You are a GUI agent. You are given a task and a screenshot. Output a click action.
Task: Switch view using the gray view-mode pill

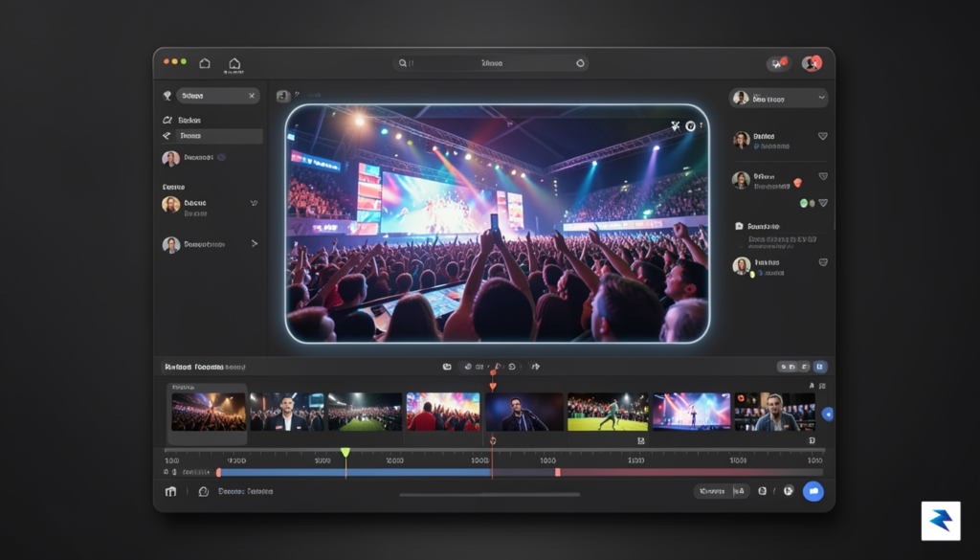tap(788, 367)
